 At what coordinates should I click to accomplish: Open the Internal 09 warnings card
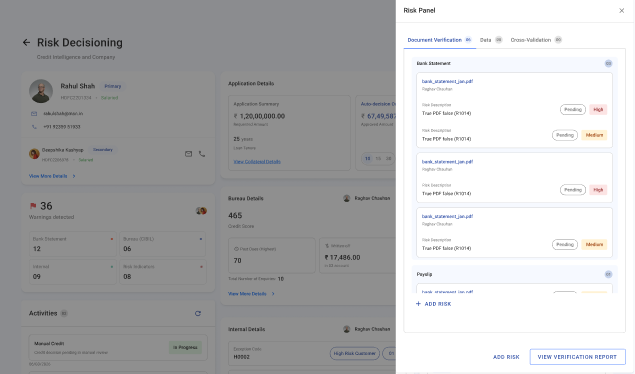coord(73,272)
